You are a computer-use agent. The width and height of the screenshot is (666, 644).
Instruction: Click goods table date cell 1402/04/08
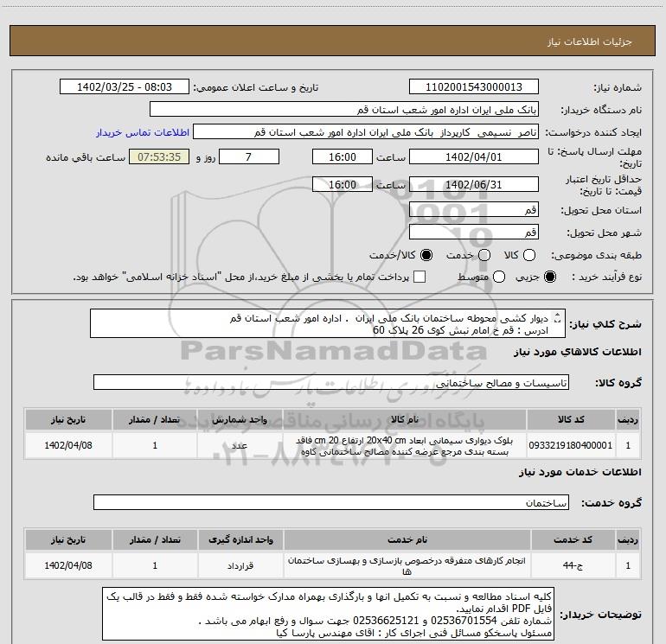(68, 445)
